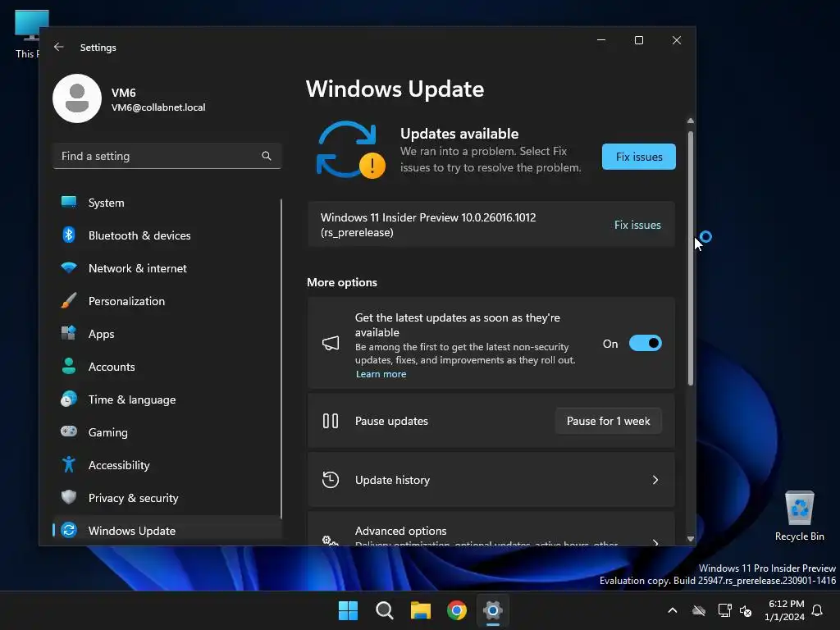Click the megaphone icon for latest updates
Viewport: 840px width, 630px height.
(x=331, y=344)
